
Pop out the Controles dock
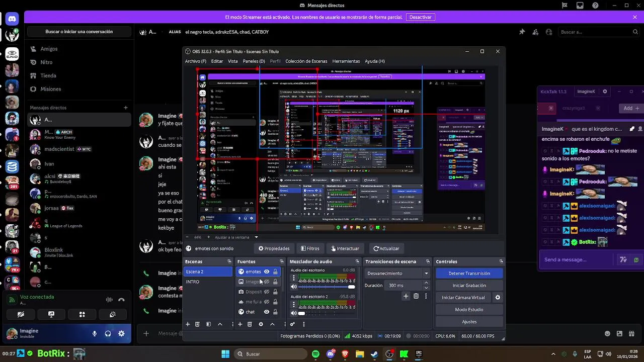(501, 261)
